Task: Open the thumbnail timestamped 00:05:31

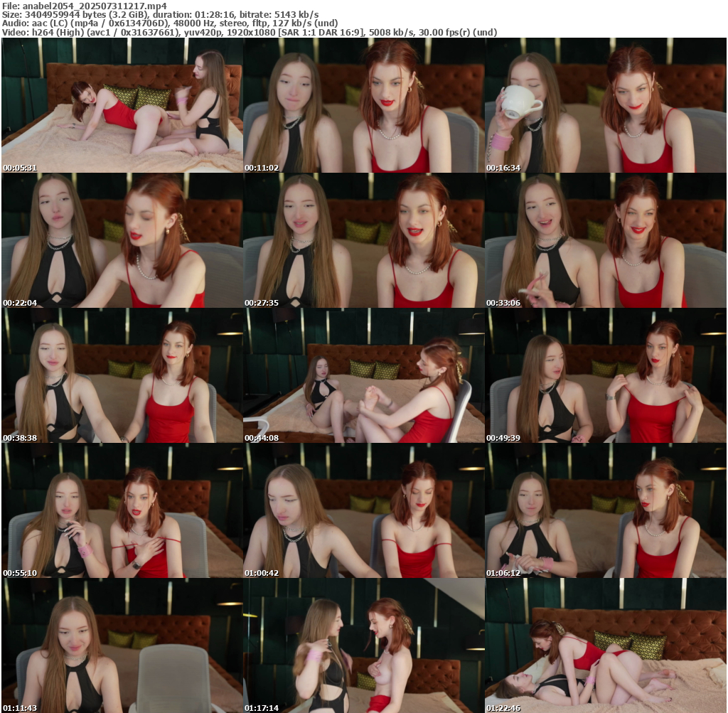Action: (x=122, y=105)
